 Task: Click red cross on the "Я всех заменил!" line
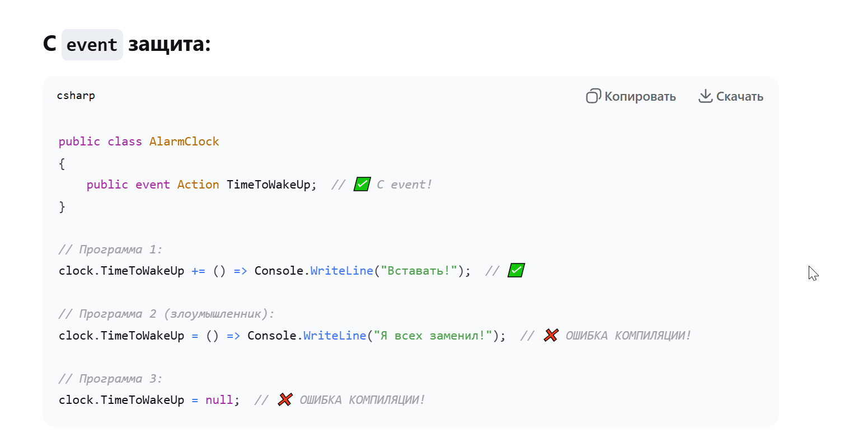[x=551, y=335]
